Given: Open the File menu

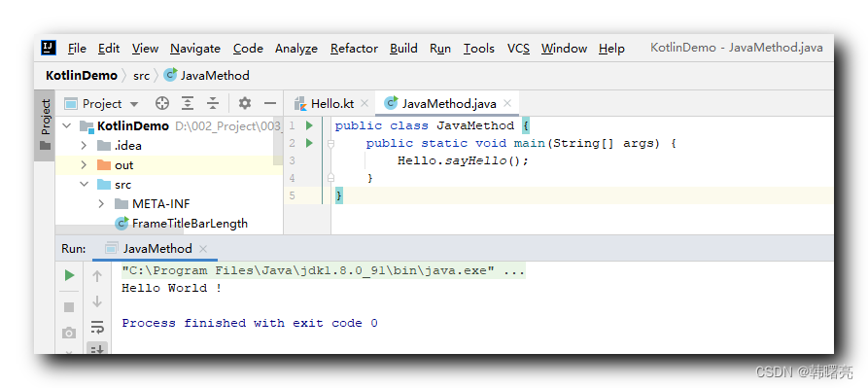Looking at the screenshot, I should 77,49.
